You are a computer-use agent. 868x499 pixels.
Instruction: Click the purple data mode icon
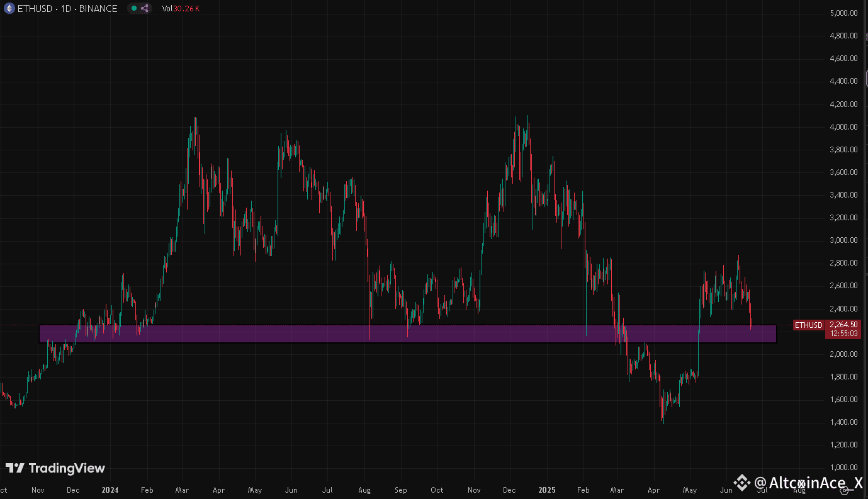click(145, 8)
